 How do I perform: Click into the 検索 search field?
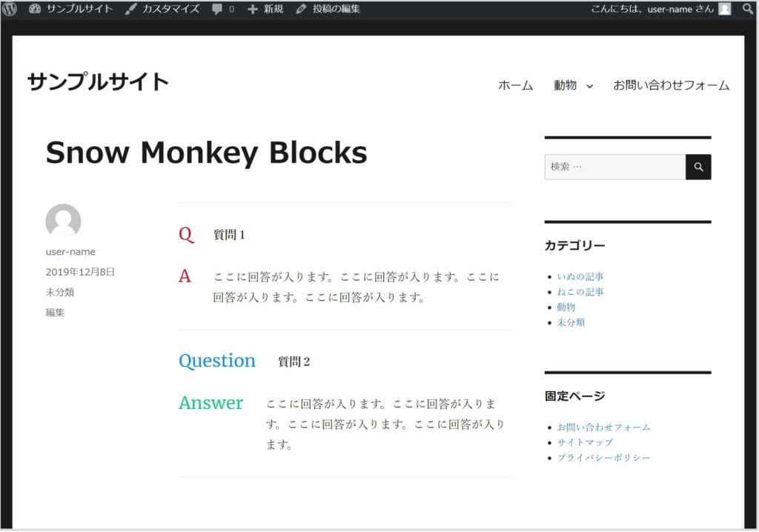(x=614, y=167)
